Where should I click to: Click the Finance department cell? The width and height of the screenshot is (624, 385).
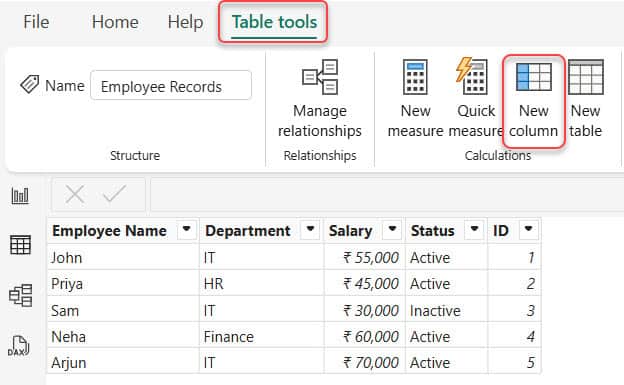click(262, 336)
